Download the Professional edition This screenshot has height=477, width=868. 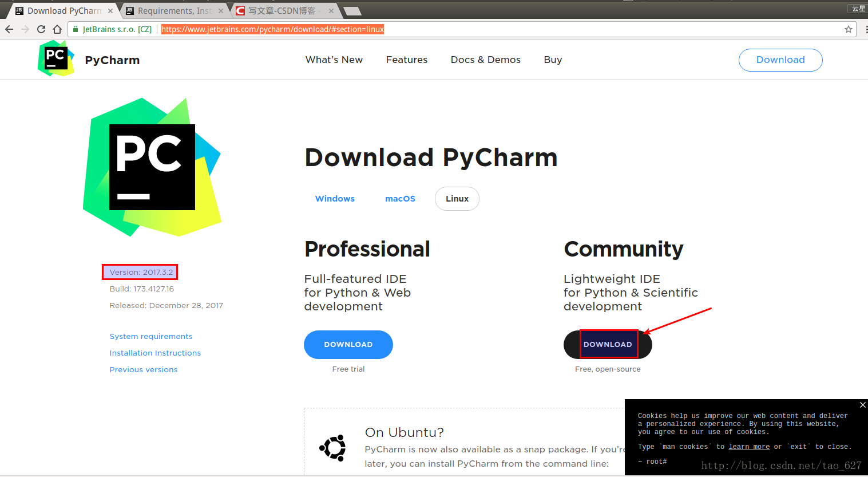348,345
